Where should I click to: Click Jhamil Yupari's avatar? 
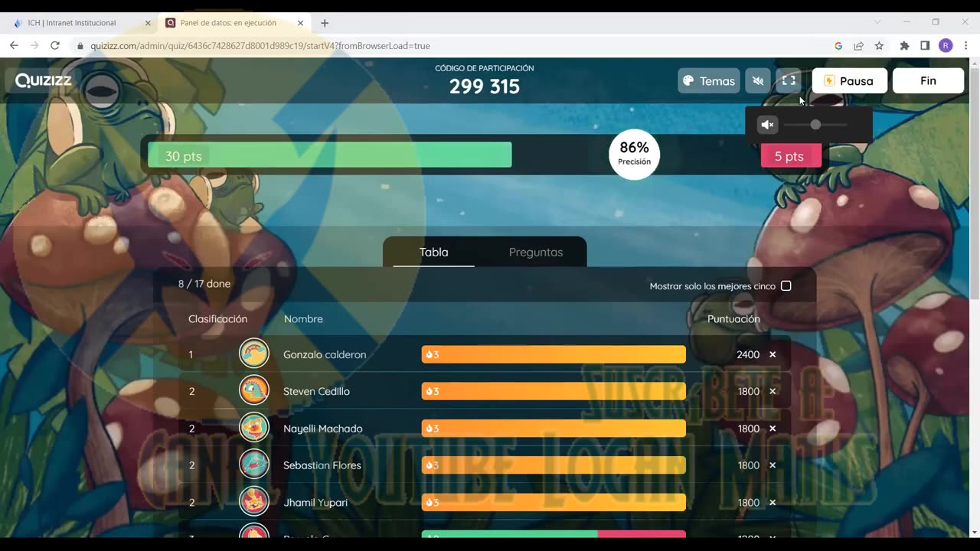[254, 502]
